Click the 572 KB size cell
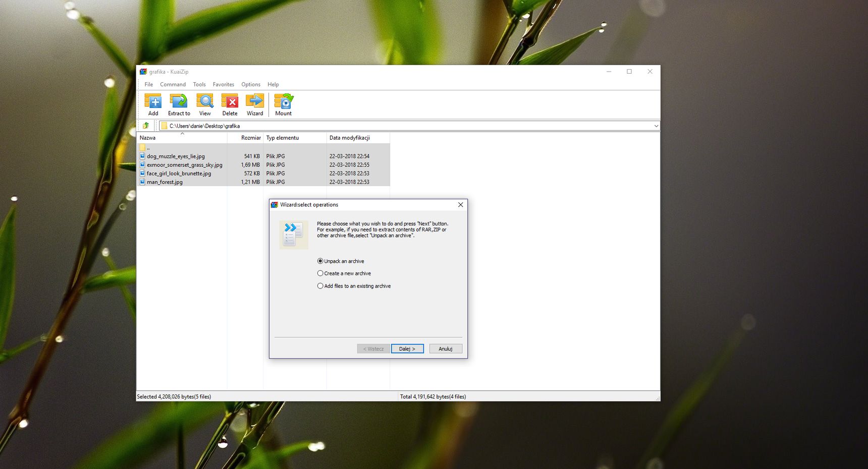The image size is (868, 469). (252, 173)
